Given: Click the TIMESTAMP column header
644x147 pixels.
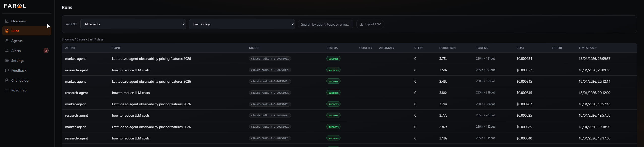Looking at the screenshot, I should pyautogui.click(x=588, y=48).
